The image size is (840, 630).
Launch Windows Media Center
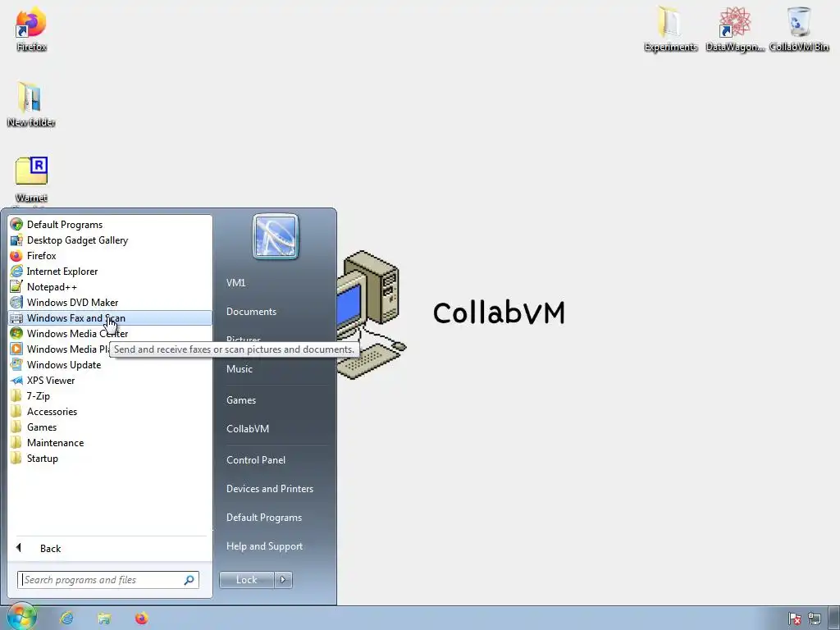coord(110,333)
